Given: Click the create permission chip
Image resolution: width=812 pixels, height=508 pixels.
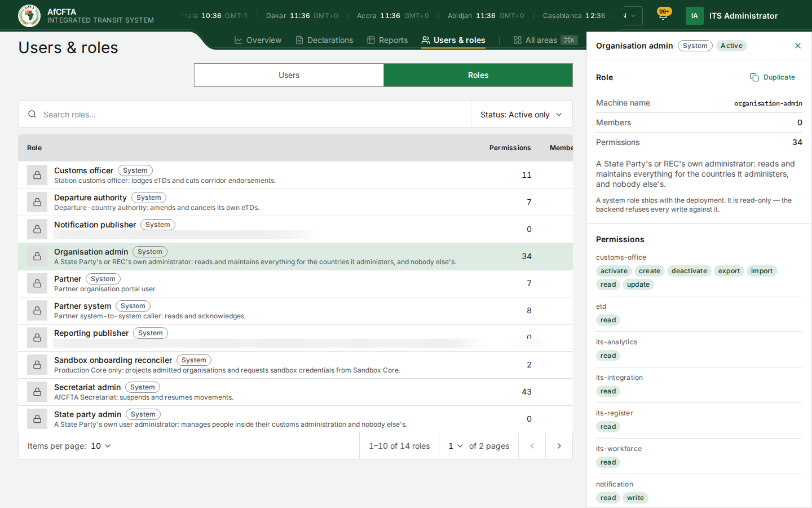Looking at the screenshot, I should click(649, 271).
